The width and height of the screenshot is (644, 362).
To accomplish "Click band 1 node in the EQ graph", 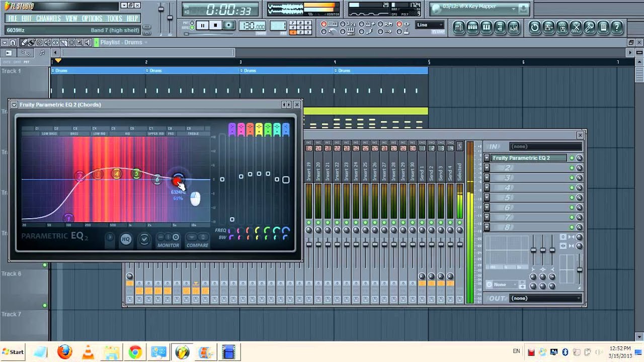I will [x=68, y=218].
